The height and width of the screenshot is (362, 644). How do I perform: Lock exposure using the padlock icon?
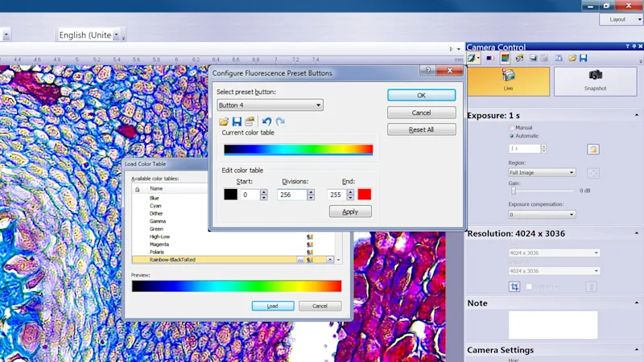coord(593,150)
